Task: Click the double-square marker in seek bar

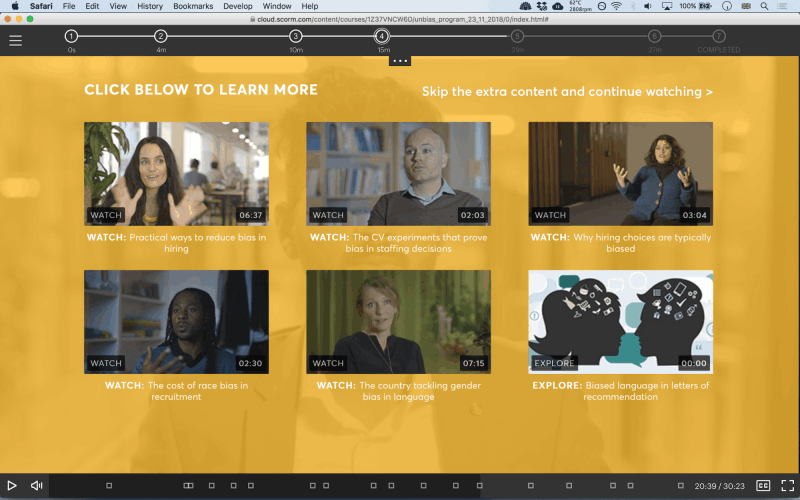Action: pos(188,486)
